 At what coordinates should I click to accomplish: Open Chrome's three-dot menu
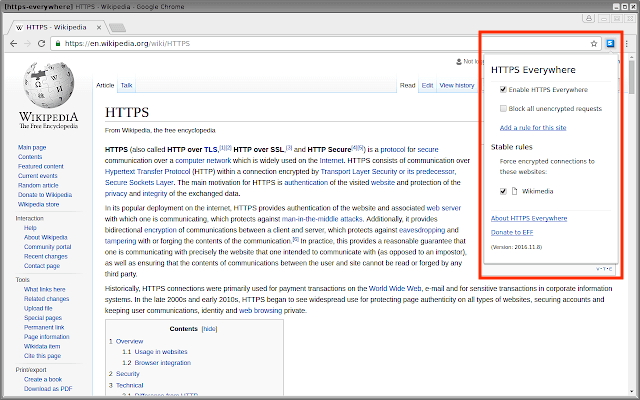tap(627, 44)
